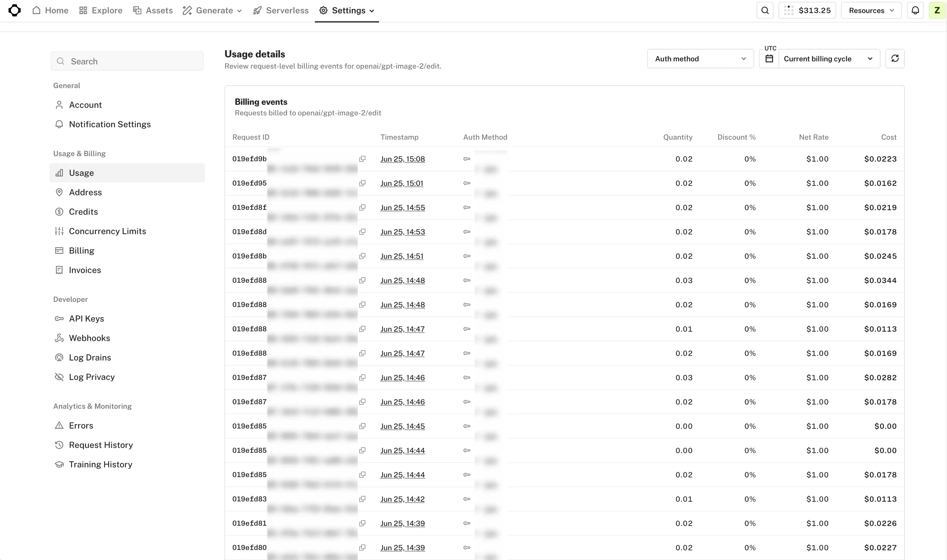Screen dimensions: 947x560
Task: Click the key icon in the Jun 25, 15:08 row
Action: click(467, 159)
